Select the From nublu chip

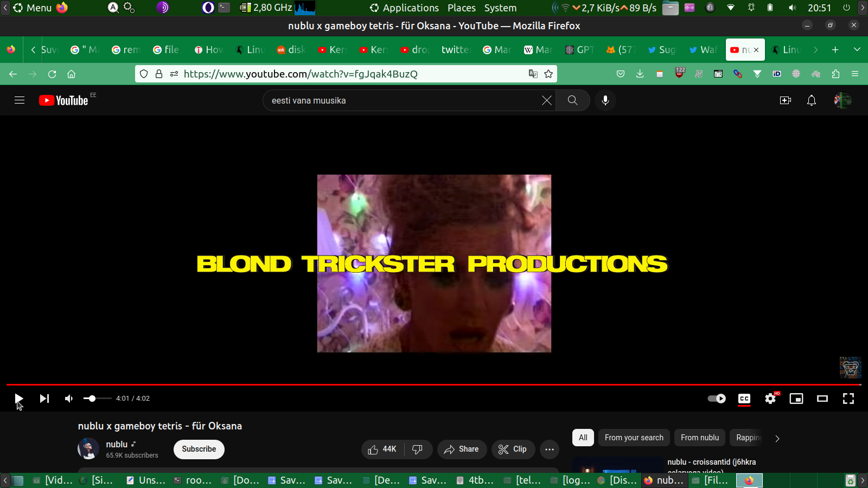700,438
